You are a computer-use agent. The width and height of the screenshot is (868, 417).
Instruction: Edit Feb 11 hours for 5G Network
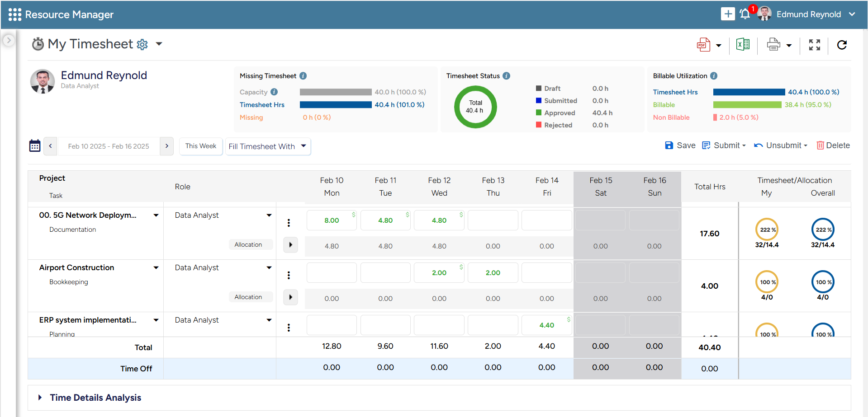coord(385,220)
